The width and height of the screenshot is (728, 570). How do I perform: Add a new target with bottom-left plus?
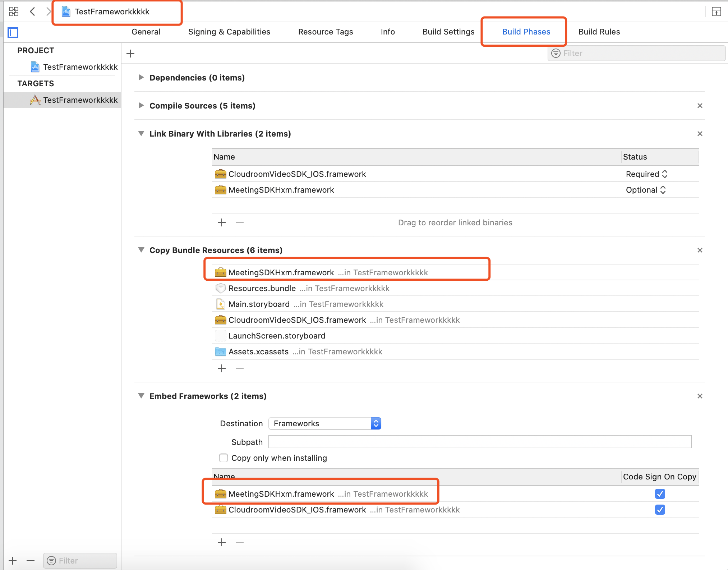click(x=13, y=561)
